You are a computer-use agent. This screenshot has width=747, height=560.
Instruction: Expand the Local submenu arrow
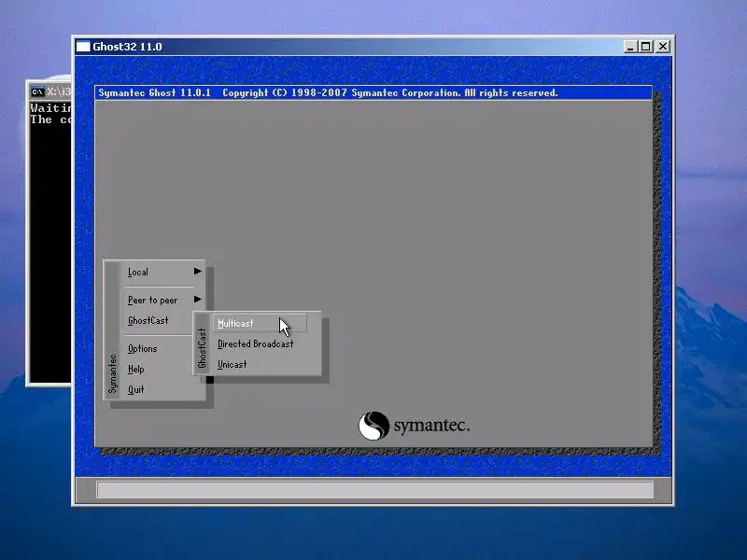[197, 272]
